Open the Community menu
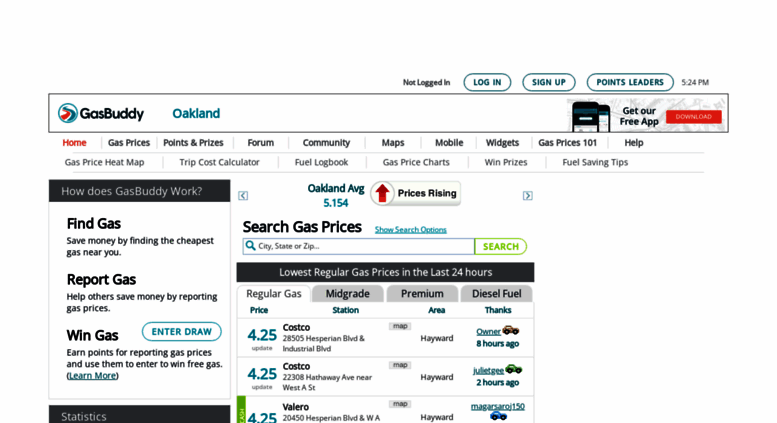 (326, 143)
